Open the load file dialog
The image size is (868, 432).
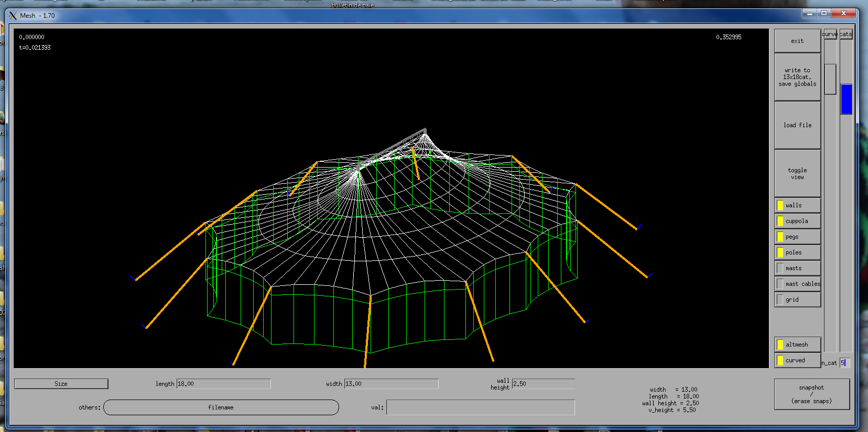(x=797, y=125)
